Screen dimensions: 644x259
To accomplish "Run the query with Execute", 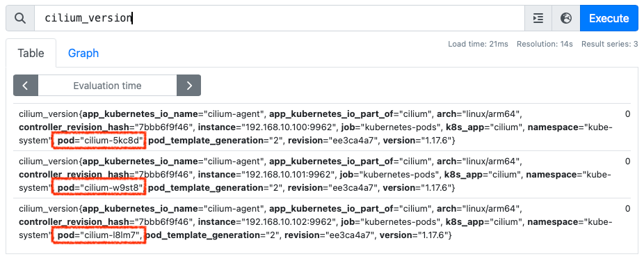I will point(609,18).
